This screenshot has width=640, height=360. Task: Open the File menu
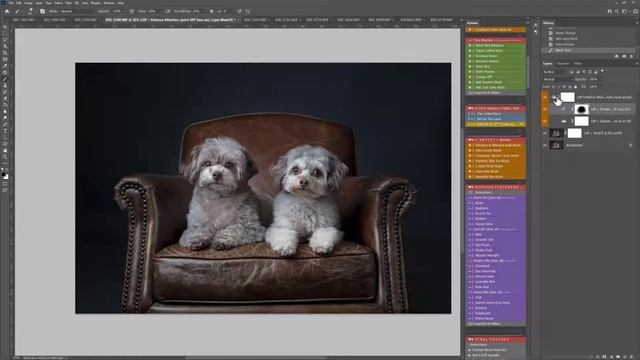pyautogui.click(x=11, y=3)
